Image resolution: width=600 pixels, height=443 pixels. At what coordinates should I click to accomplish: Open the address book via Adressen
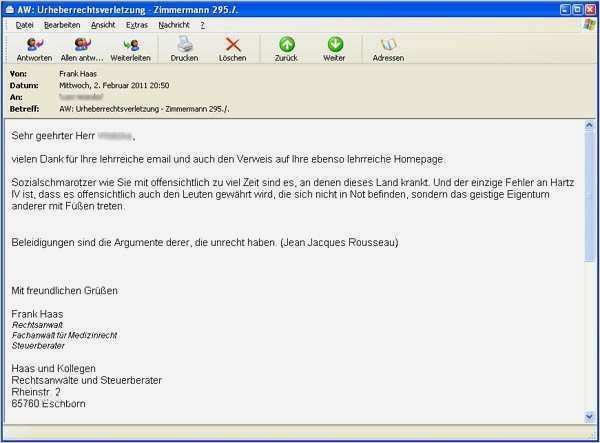pos(388,49)
